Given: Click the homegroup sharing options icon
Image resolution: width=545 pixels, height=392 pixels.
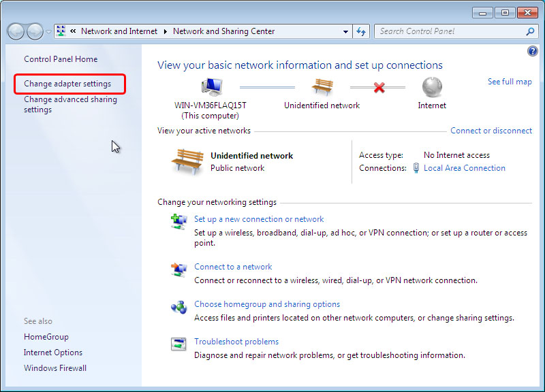Looking at the screenshot, I should 178,307.
